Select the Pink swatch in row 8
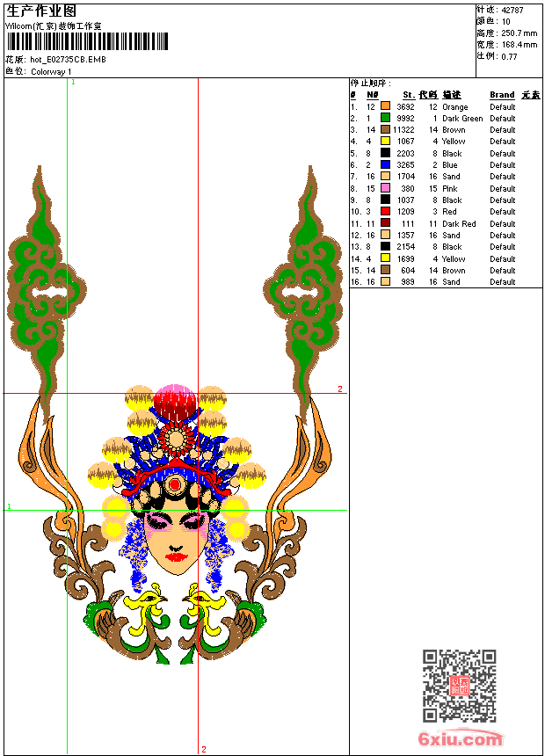The height and width of the screenshot is (756, 545). pos(385,188)
